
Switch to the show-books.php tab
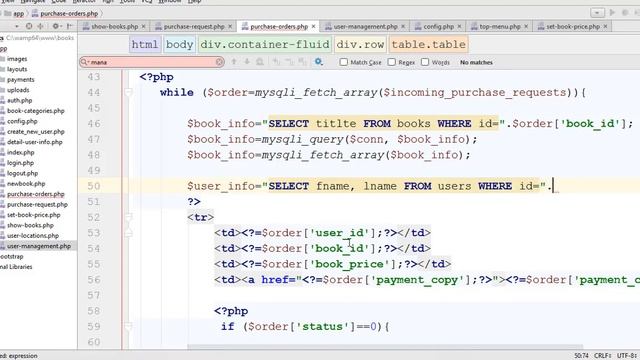click(x=114, y=26)
